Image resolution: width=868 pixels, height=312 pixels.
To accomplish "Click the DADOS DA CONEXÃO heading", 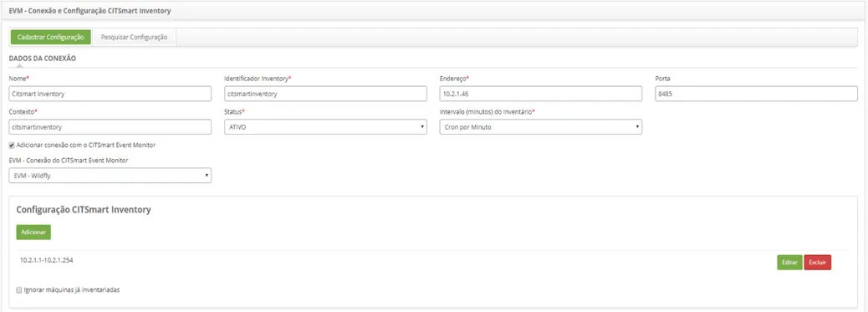I will (x=43, y=59).
